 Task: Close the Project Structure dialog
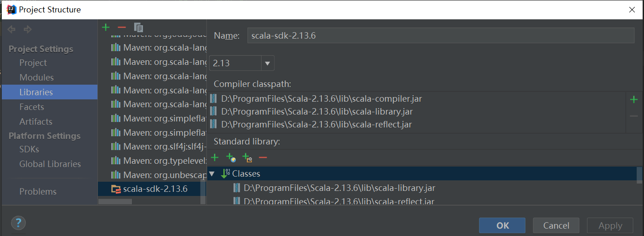coord(633,9)
